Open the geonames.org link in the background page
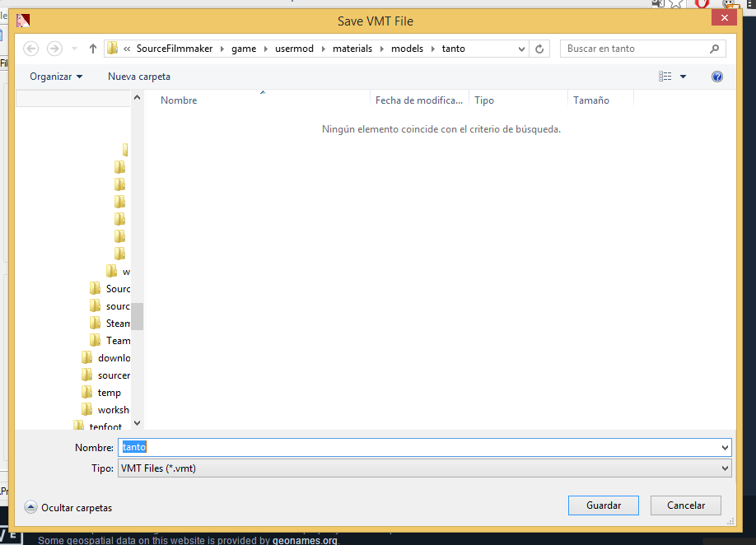 coord(305,540)
